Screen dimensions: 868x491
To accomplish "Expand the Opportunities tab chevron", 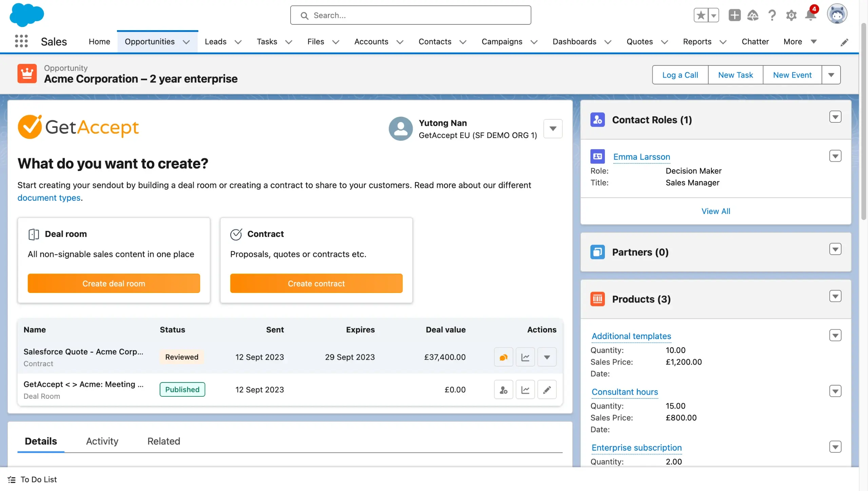I will [186, 42].
